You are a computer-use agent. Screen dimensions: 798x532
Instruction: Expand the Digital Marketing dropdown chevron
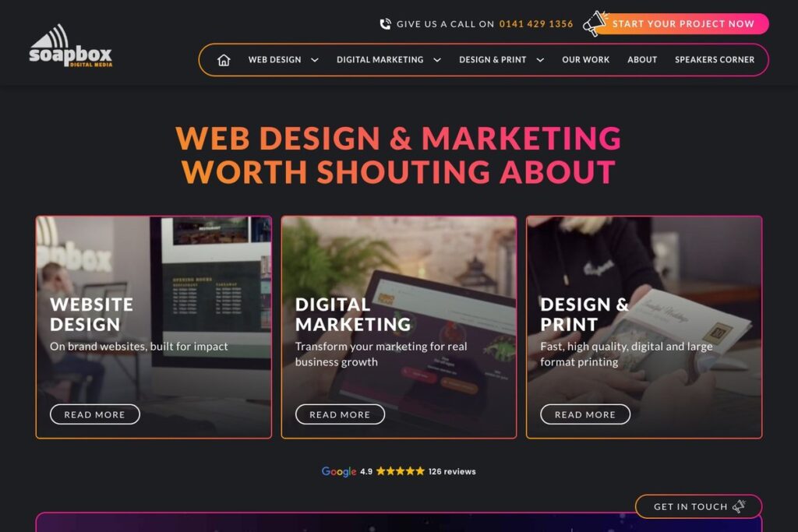436,60
